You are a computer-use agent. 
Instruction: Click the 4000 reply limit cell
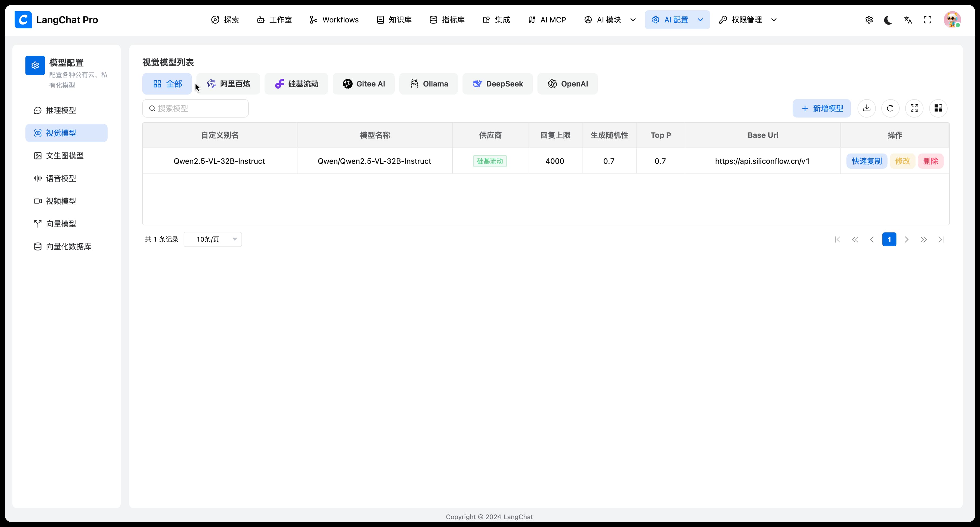pos(555,161)
